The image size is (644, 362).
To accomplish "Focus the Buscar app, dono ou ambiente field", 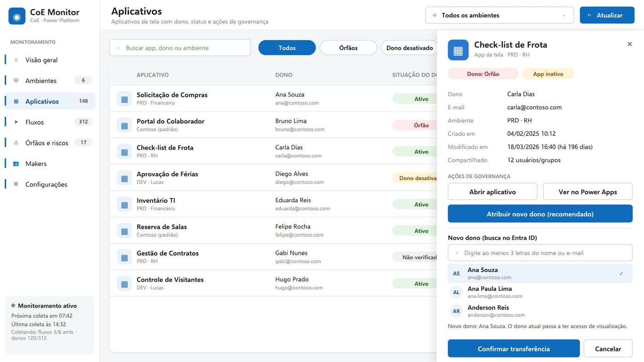I will (180, 48).
